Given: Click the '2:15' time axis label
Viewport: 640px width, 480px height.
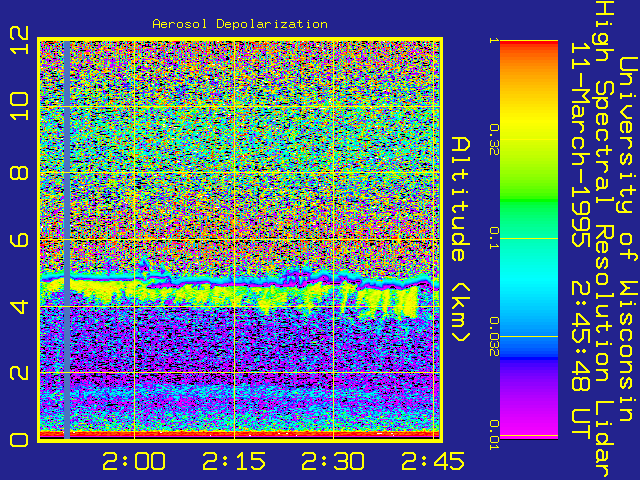Looking at the screenshot, I should [x=234, y=462].
